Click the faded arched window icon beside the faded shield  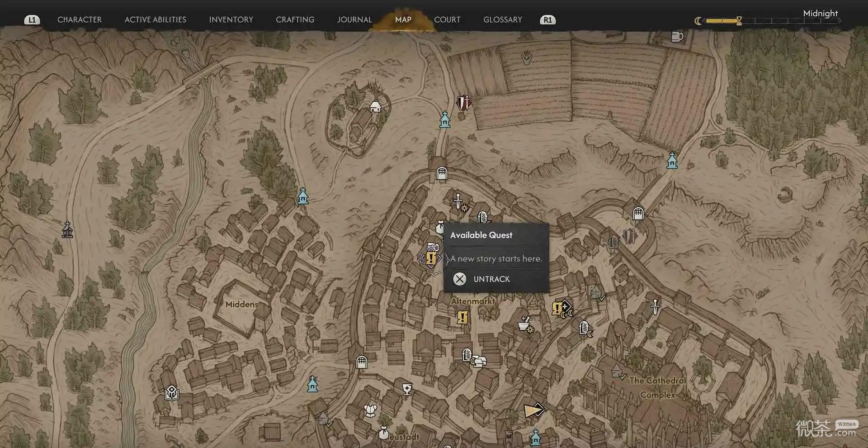click(x=613, y=242)
